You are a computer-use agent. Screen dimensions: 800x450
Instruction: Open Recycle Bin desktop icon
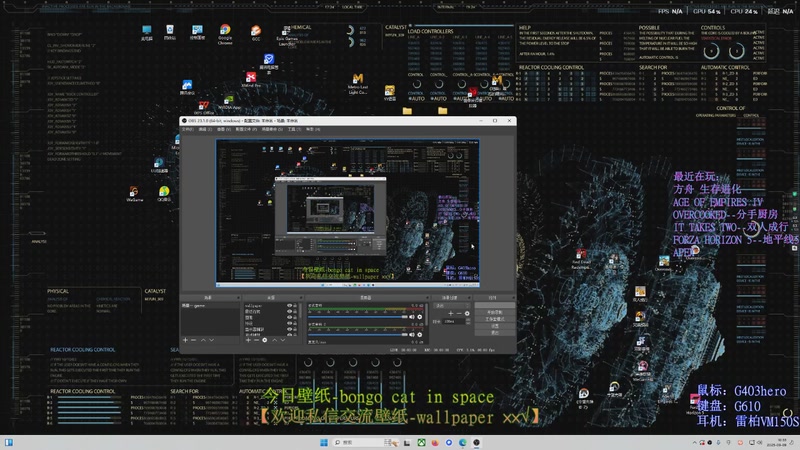(x=170, y=33)
